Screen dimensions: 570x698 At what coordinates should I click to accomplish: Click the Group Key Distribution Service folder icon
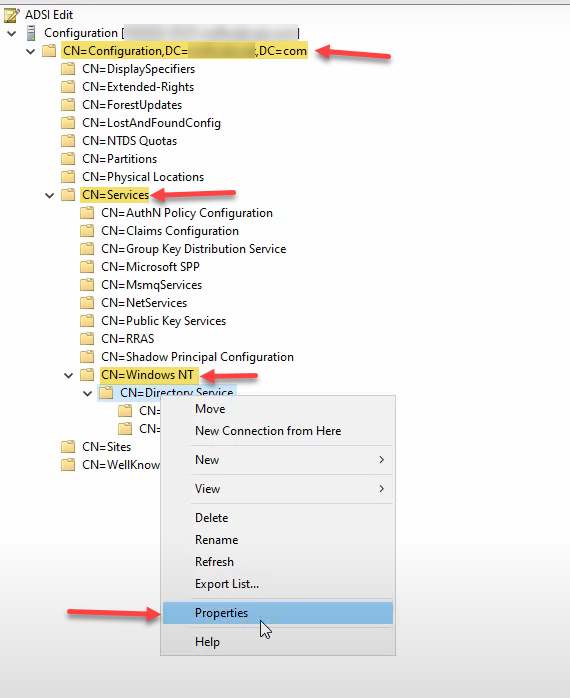(87, 249)
